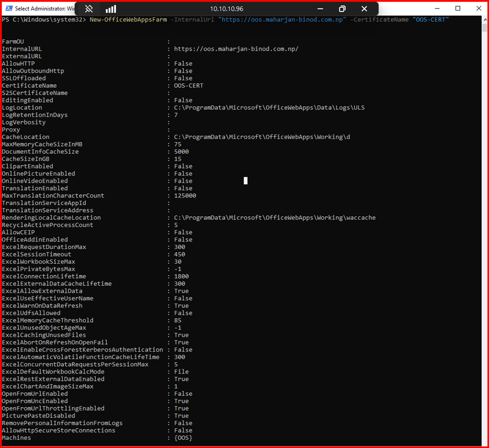Click the white block cursor in the console
The height and width of the screenshot is (448, 489).
(x=246, y=181)
